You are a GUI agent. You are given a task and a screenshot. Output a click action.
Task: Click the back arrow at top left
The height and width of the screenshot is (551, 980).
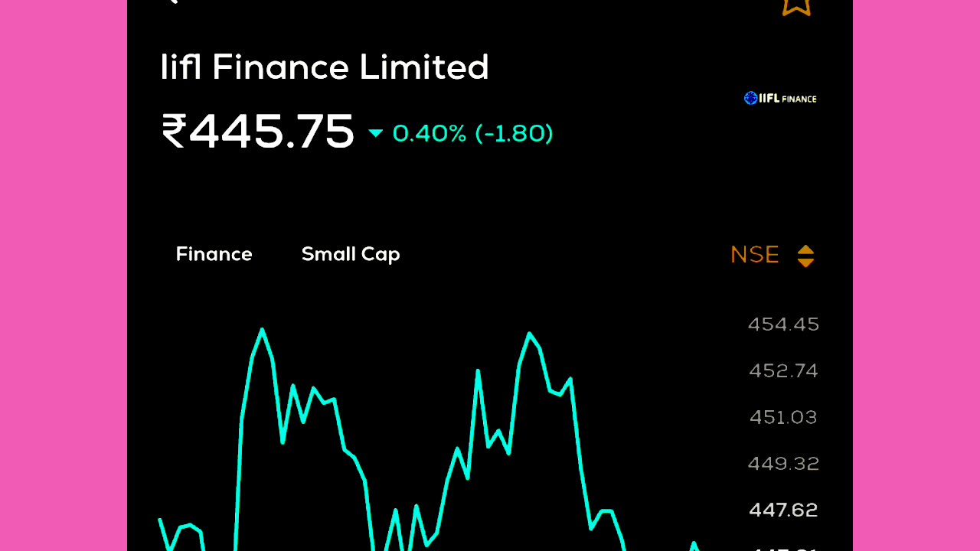pos(171,2)
